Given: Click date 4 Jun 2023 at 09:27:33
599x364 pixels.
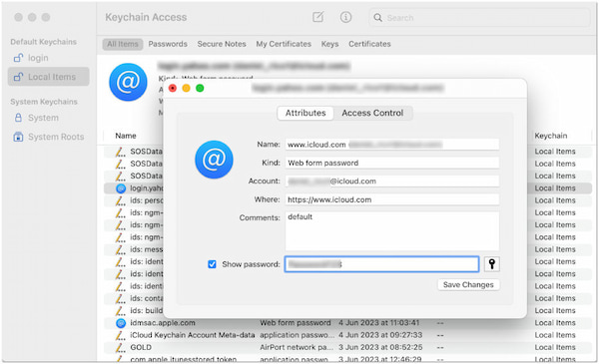Looking at the screenshot, I should [x=380, y=335].
